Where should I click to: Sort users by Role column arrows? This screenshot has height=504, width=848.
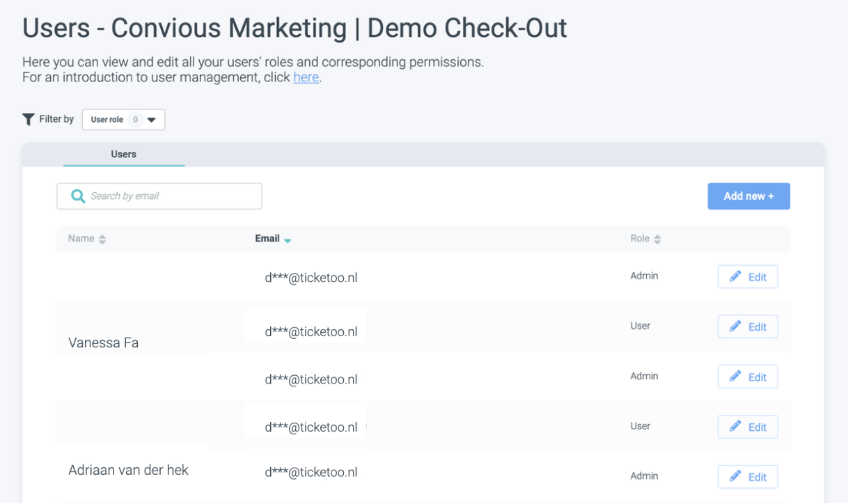657,239
